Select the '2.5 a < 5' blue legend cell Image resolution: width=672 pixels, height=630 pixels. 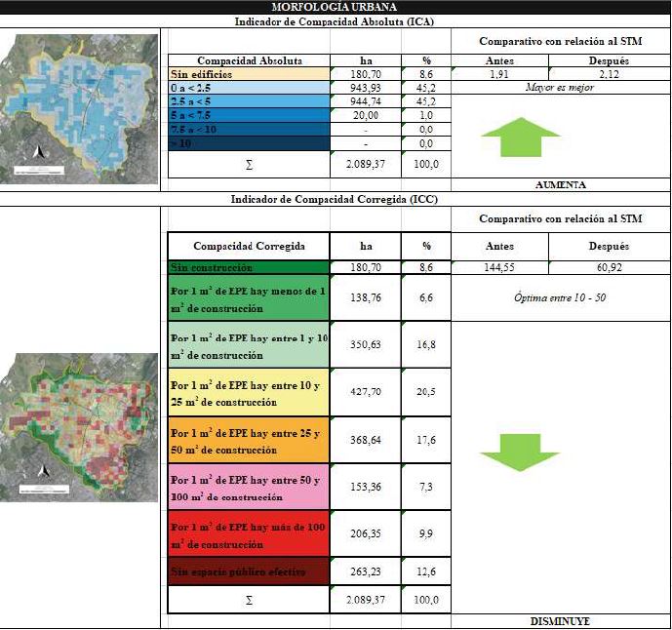248,100
